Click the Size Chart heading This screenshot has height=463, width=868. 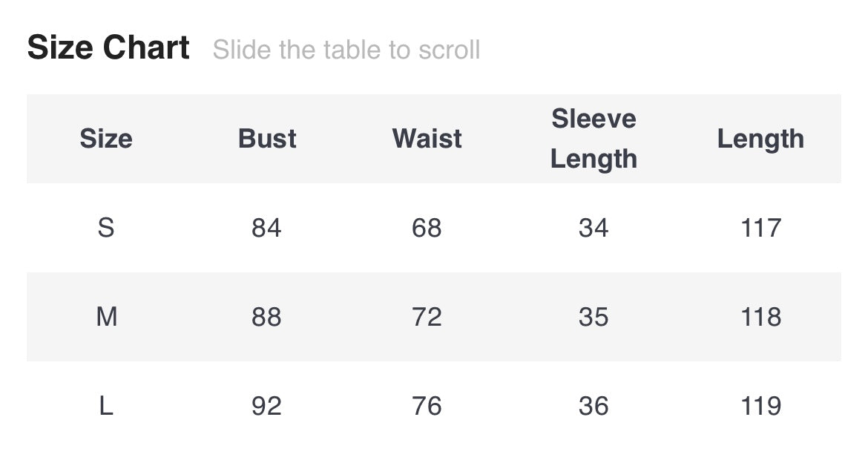[x=108, y=48]
